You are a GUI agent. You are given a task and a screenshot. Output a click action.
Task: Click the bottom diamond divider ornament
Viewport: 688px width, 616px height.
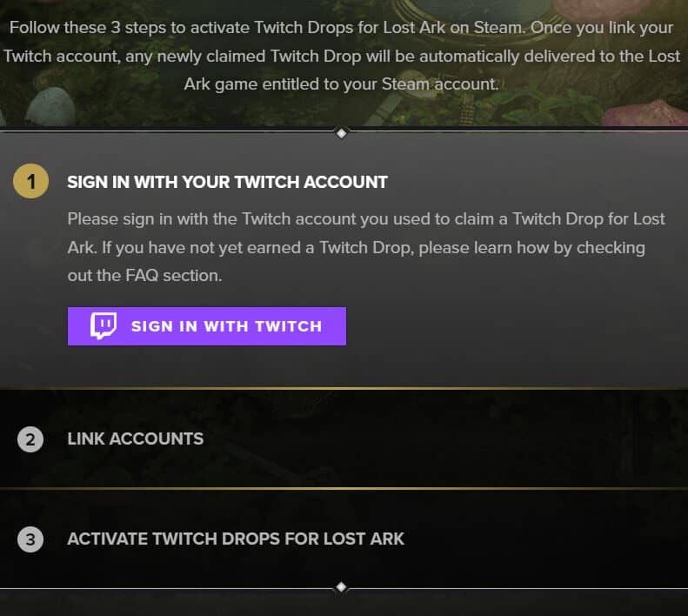pos(341,587)
